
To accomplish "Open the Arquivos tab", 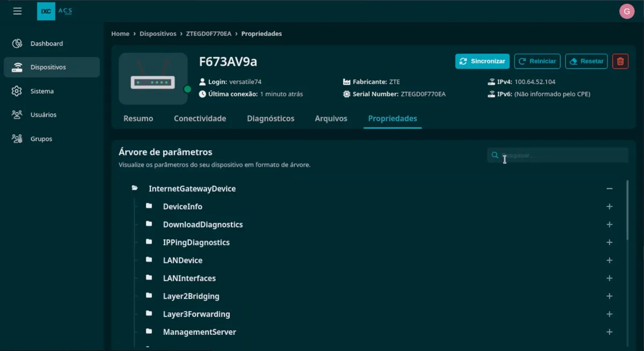I will pyautogui.click(x=331, y=119).
